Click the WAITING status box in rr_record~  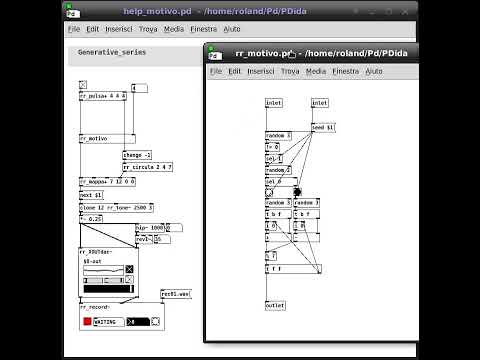pos(109,322)
